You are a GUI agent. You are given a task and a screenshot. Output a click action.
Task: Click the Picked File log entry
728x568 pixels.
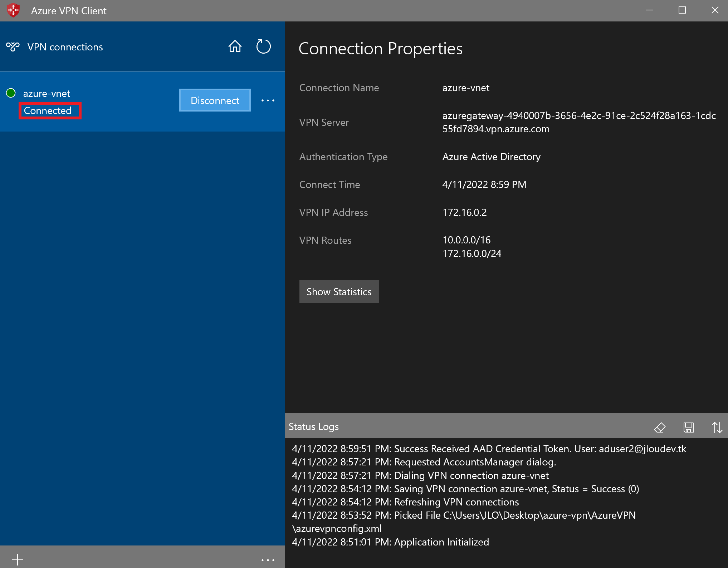(464, 522)
